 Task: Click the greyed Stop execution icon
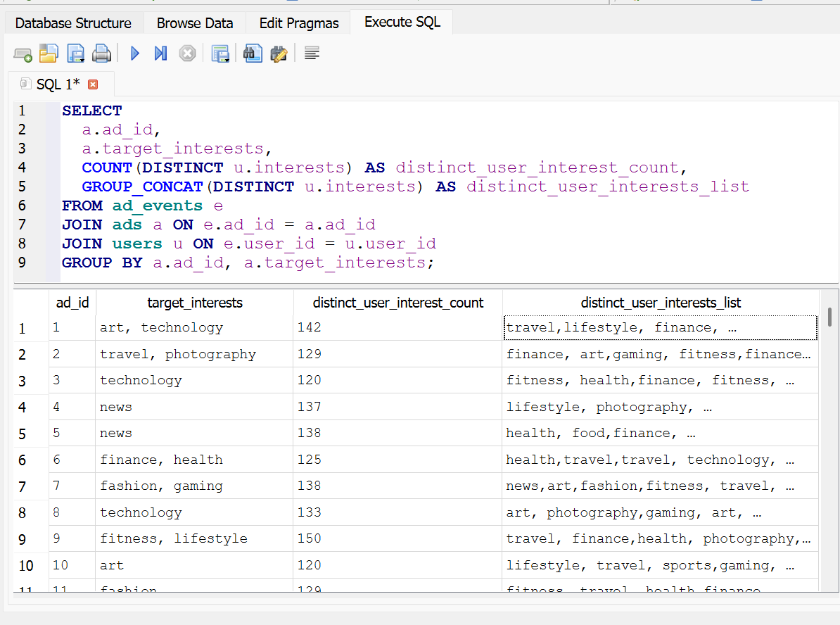[187, 53]
